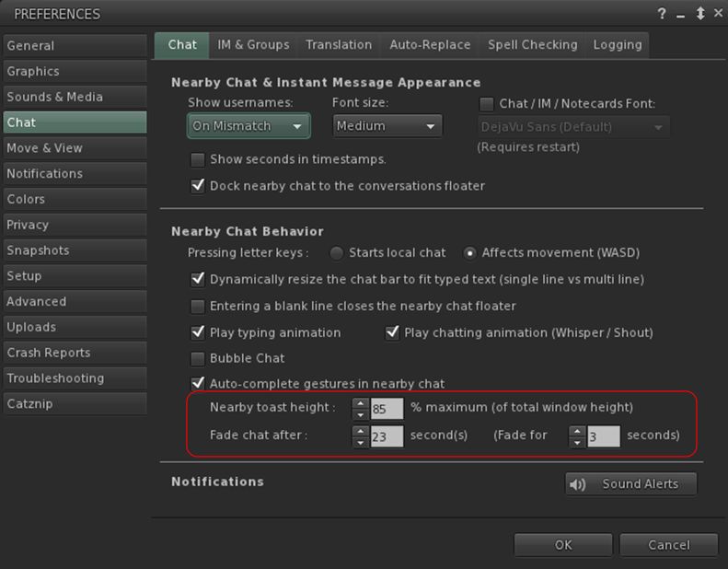728x569 pixels.
Task: Select Graphics in the sidebar
Action: pyautogui.click(x=33, y=72)
